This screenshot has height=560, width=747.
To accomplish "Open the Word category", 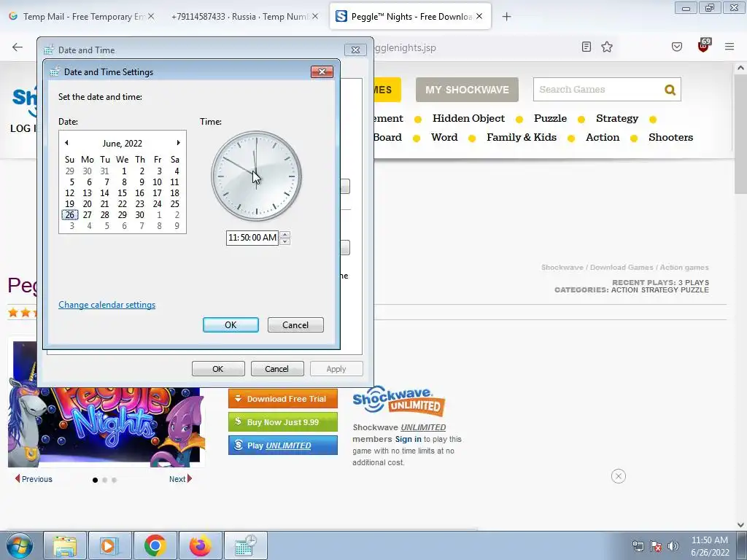I will coord(444,137).
